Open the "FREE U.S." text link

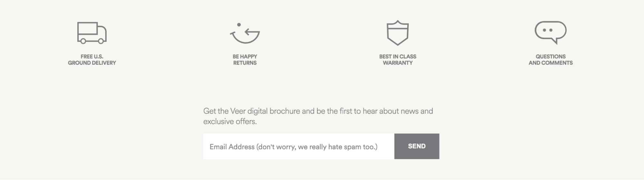tap(92, 57)
